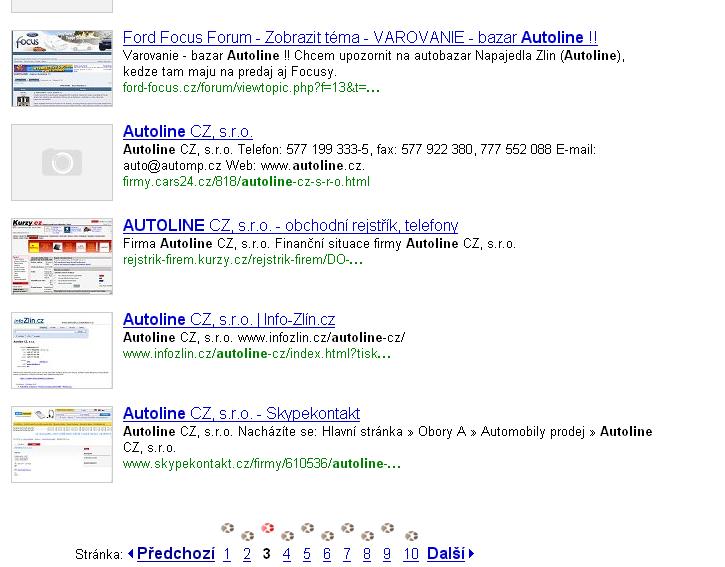Screen dimensions: 725x567
Task: Click the left arrow before Předchozí
Action: click(131, 554)
